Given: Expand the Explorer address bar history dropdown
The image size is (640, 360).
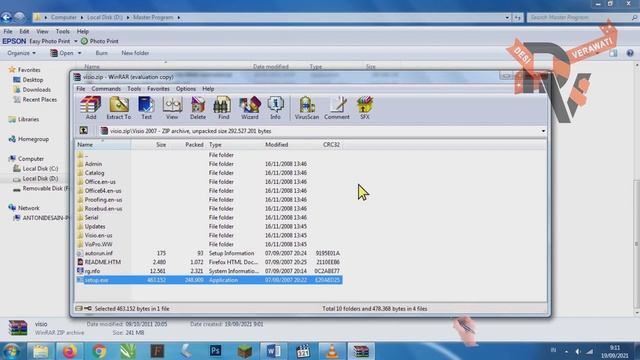Looking at the screenshot, I should point(507,18).
